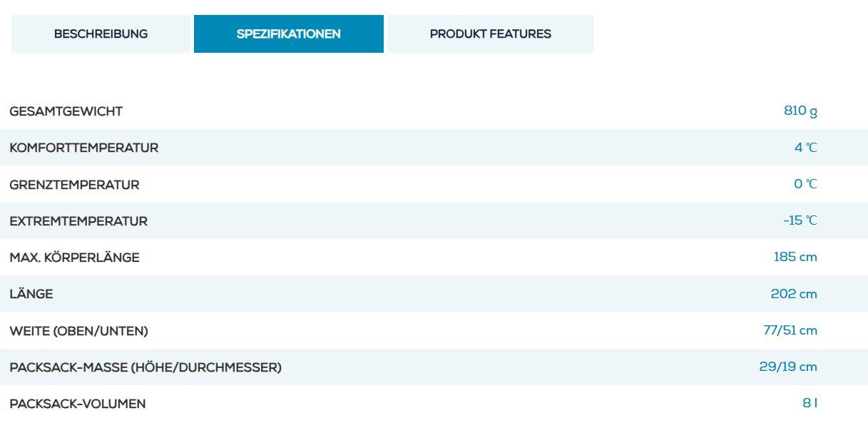Click the Gesamtgewicht row label
This screenshot has width=868, height=433.
(x=66, y=111)
